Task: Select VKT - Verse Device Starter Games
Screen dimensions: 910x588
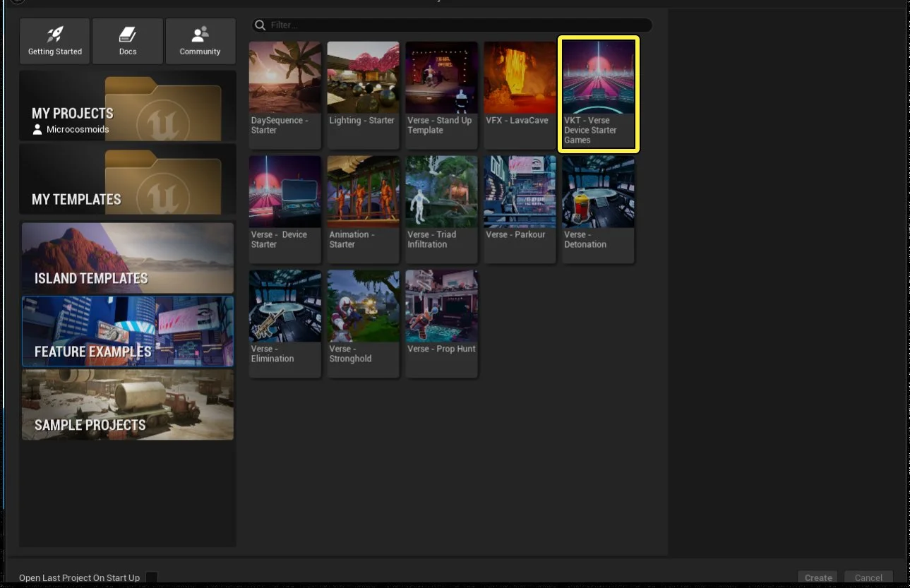Action: point(599,95)
